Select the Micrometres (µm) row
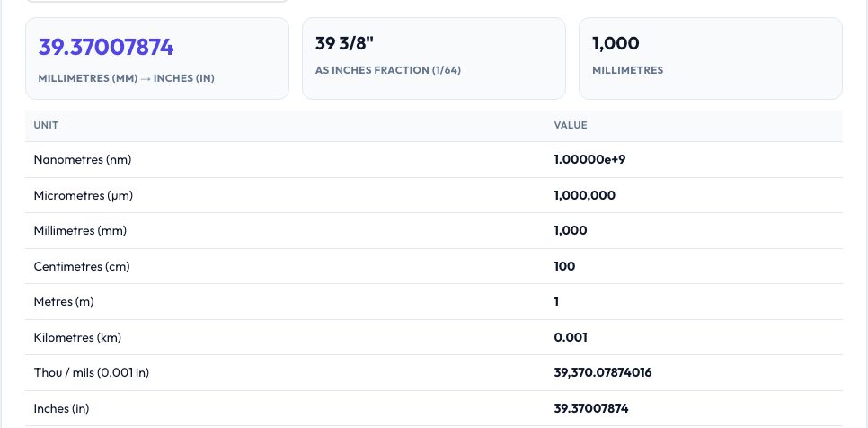This screenshot has width=868, height=428. 434,195
